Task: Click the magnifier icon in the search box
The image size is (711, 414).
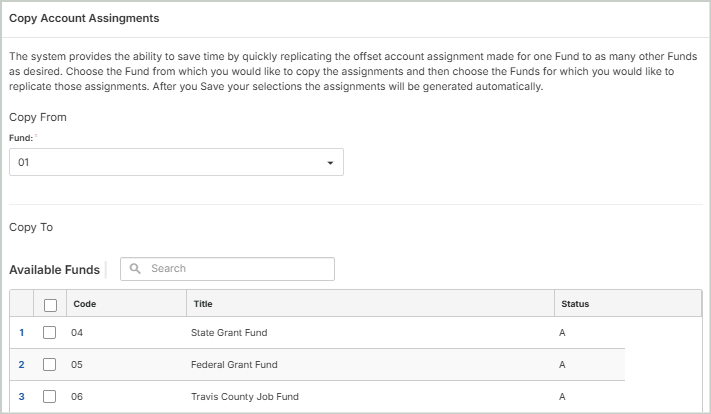Action: [x=135, y=269]
